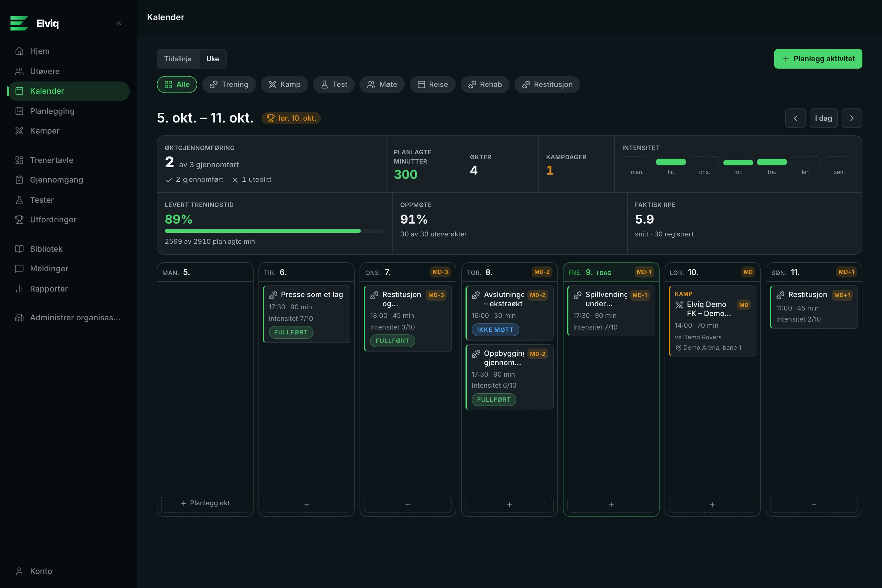Click the Elviq logo icon

20,23
